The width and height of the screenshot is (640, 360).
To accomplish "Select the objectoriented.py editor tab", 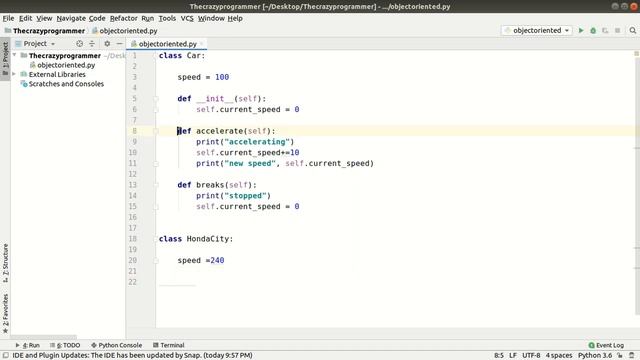I will (167, 44).
